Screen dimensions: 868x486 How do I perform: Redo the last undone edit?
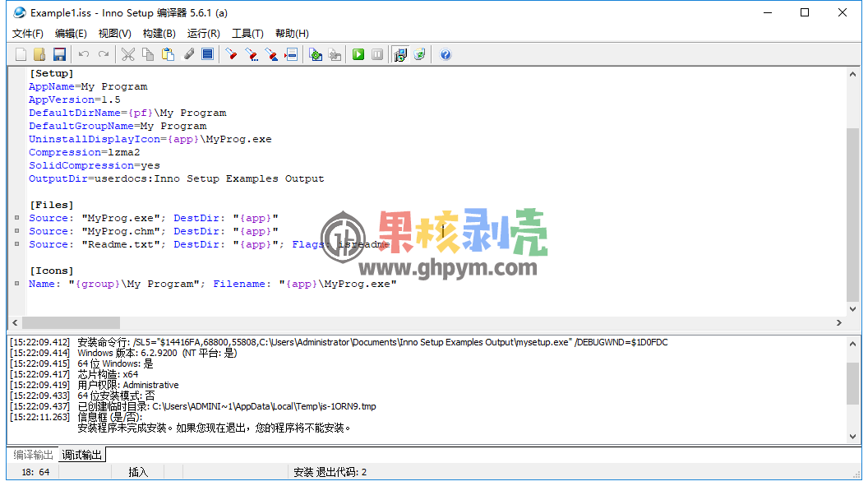(x=104, y=54)
